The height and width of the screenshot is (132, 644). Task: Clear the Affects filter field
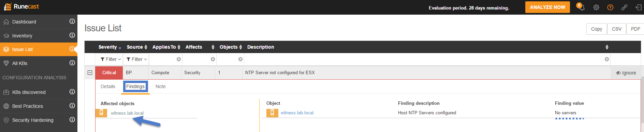(x=213, y=59)
